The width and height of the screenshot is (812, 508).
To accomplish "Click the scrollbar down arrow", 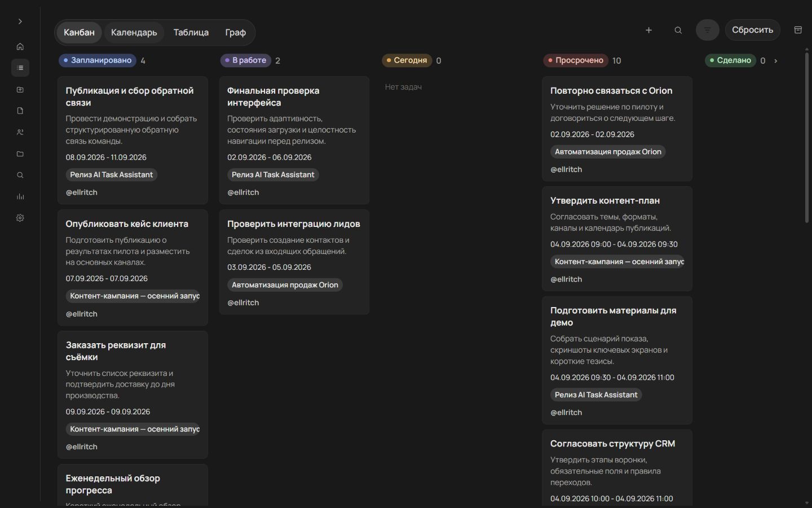I will coord(806,503).
